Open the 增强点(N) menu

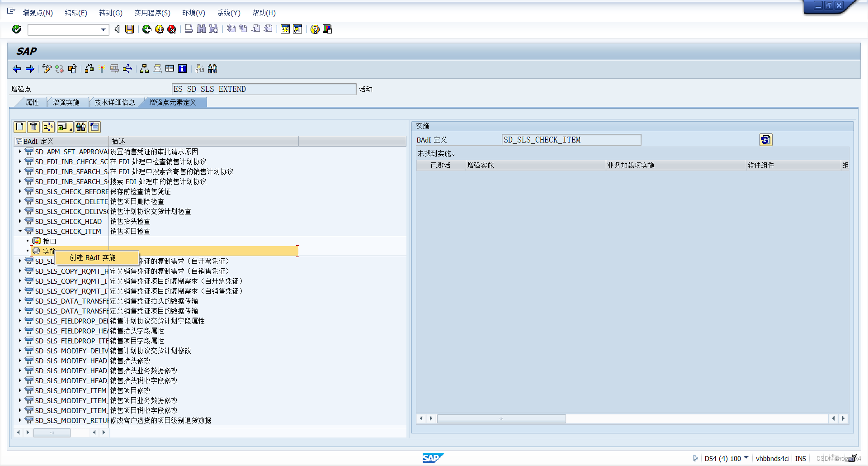pyautogui.click(x=38, y=13)
